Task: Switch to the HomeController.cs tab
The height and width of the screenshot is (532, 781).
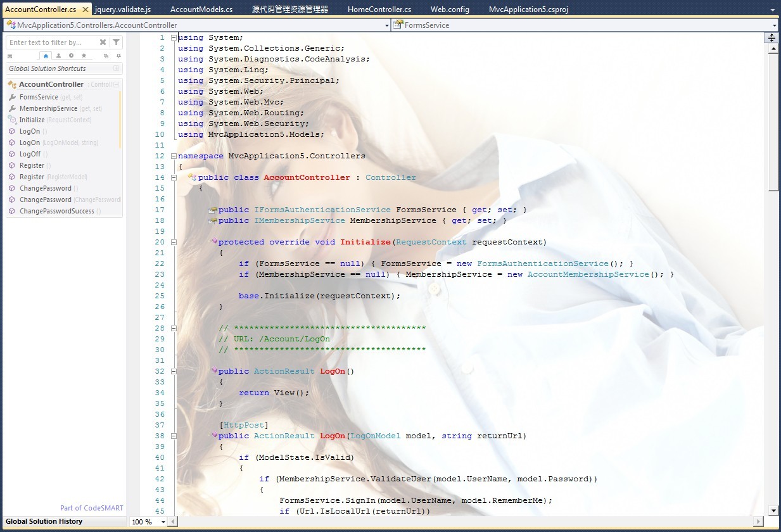Action: tap(379, 9)
